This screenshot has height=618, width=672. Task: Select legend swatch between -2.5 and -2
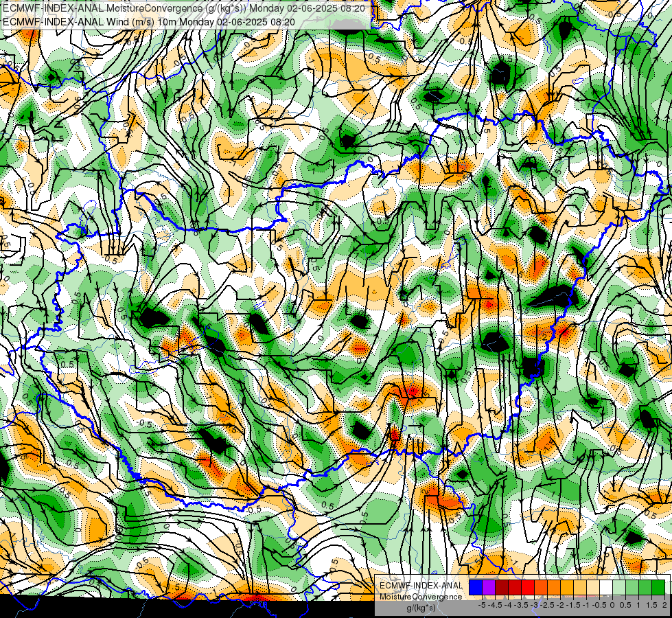point(554,588)
